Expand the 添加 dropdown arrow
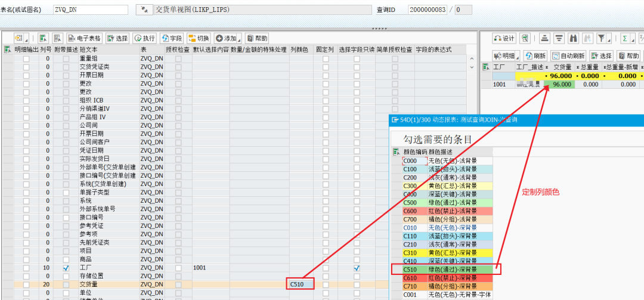The image size is (644, 300). (240, 39)
